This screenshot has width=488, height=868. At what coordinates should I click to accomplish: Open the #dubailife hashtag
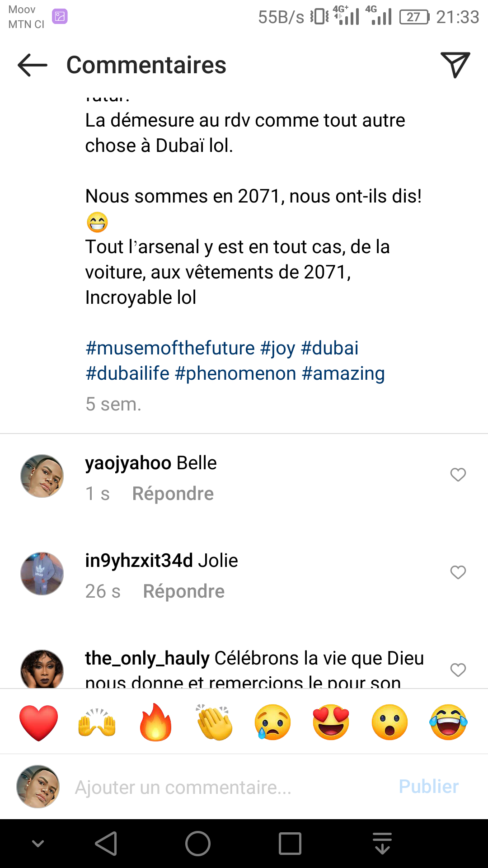[127, 373]
